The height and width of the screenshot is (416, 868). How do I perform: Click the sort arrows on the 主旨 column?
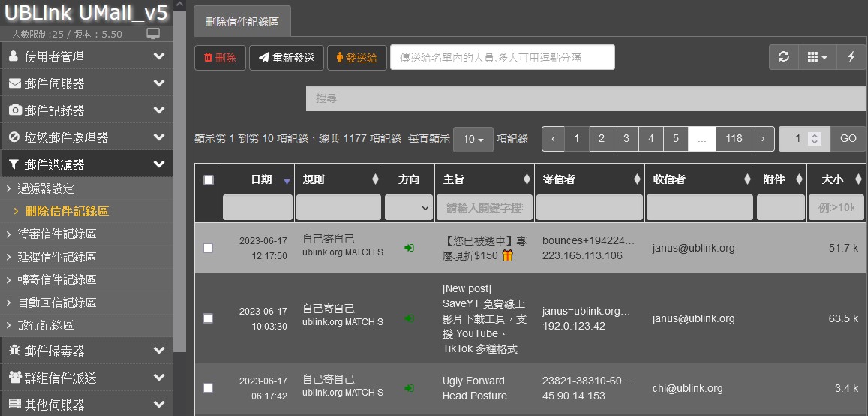point(527,180)
